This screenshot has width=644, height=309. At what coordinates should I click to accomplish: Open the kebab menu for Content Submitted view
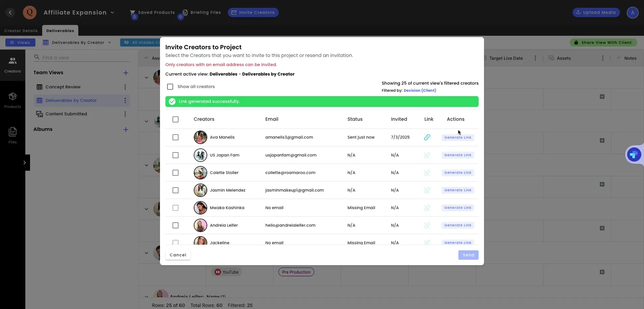point(125,114)
